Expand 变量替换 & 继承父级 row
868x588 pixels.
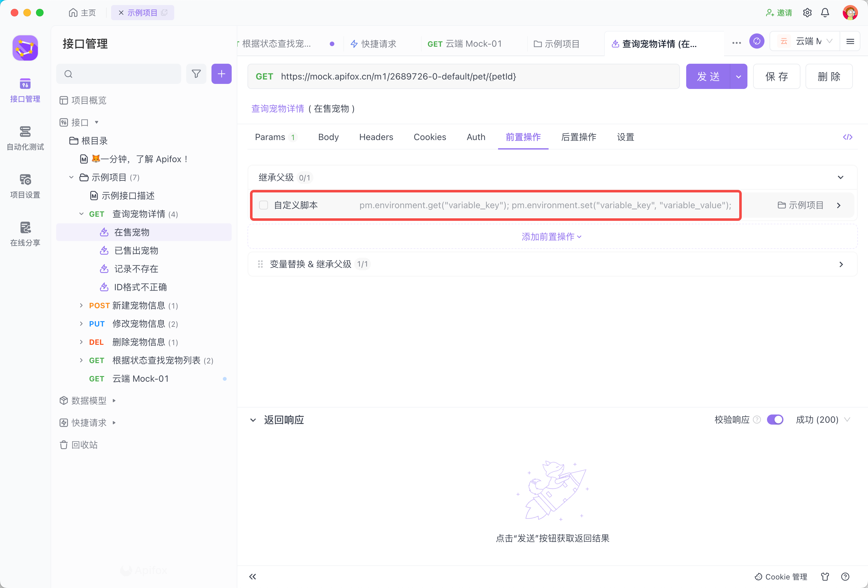tap(841, 264)
